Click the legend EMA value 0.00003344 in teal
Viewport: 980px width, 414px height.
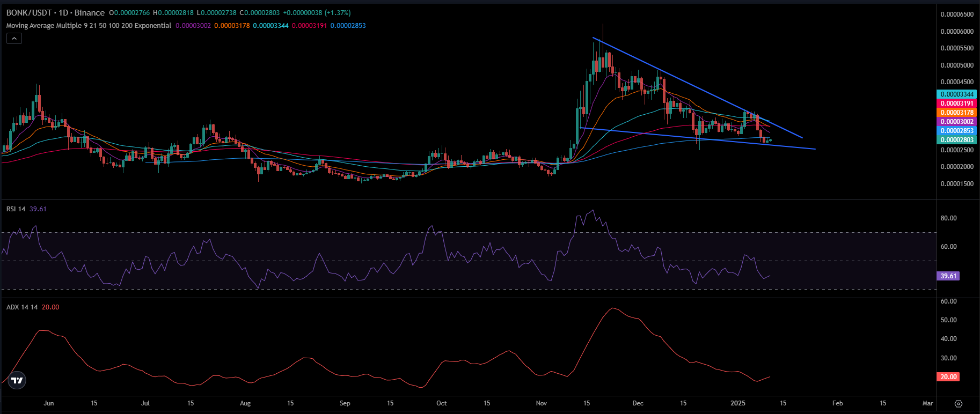(x=270, y=25)
